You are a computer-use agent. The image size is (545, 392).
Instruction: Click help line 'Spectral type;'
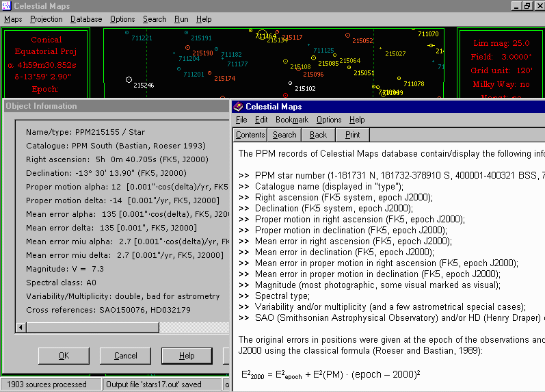(x=282, y=296)
